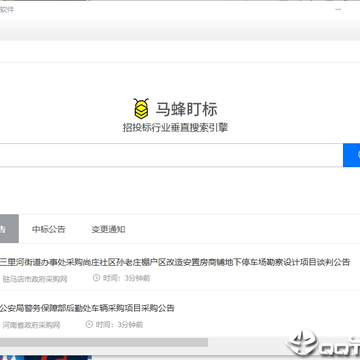Click the time label of the 公安局 entry

[x=119, y=324]
